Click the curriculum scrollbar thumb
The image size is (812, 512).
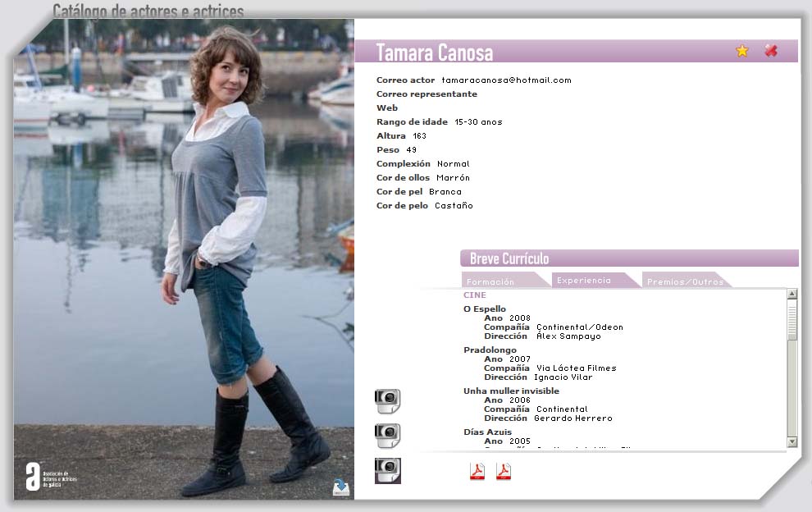point(791,322)
